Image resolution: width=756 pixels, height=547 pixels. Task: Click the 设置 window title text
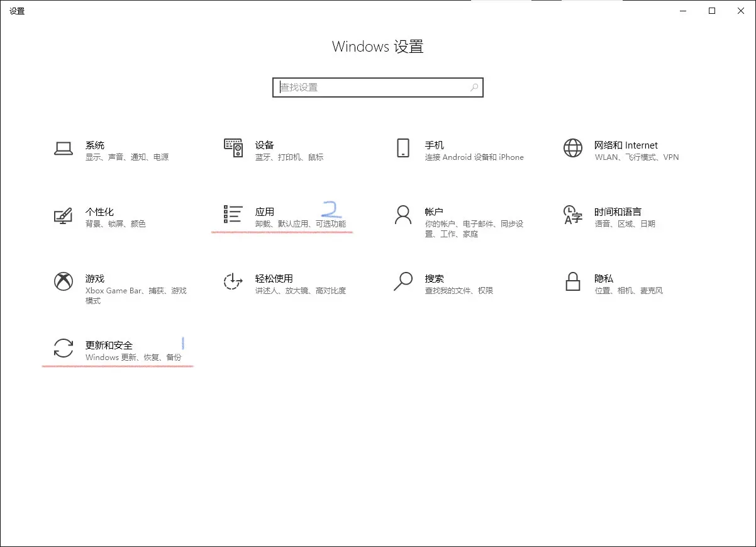[17, 11]
